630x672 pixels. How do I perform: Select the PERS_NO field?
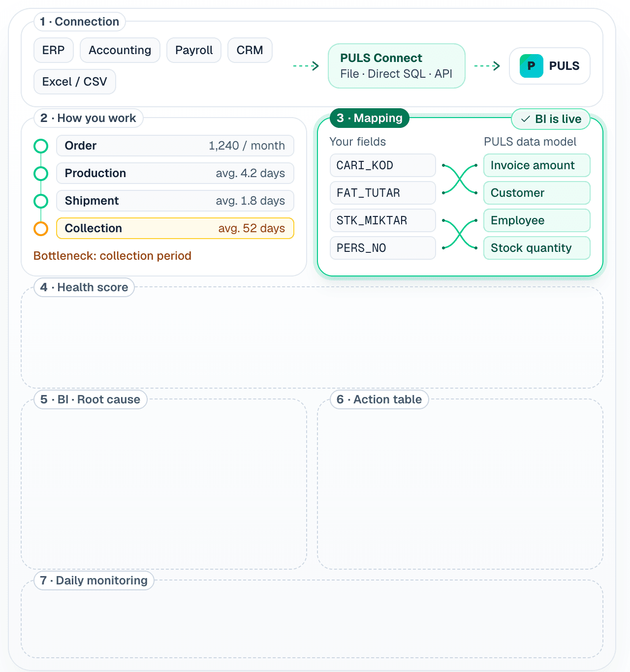pyautogui.click(x=383, y=248)
